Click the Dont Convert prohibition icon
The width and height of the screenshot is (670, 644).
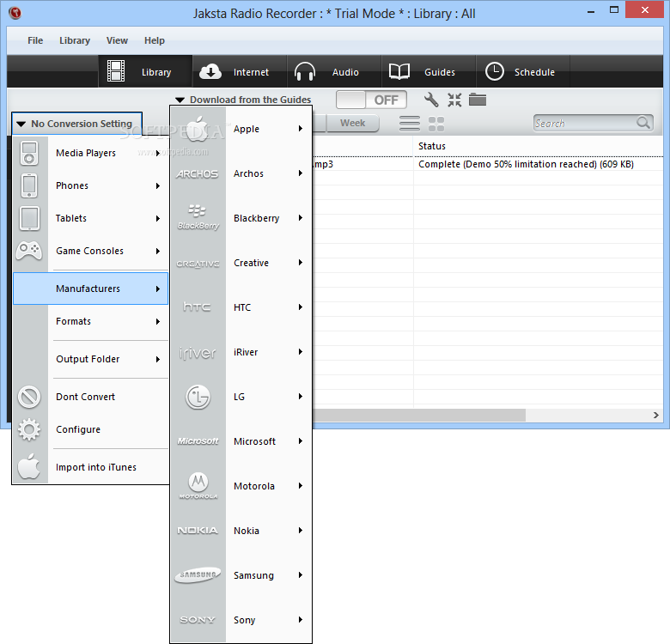29,397
